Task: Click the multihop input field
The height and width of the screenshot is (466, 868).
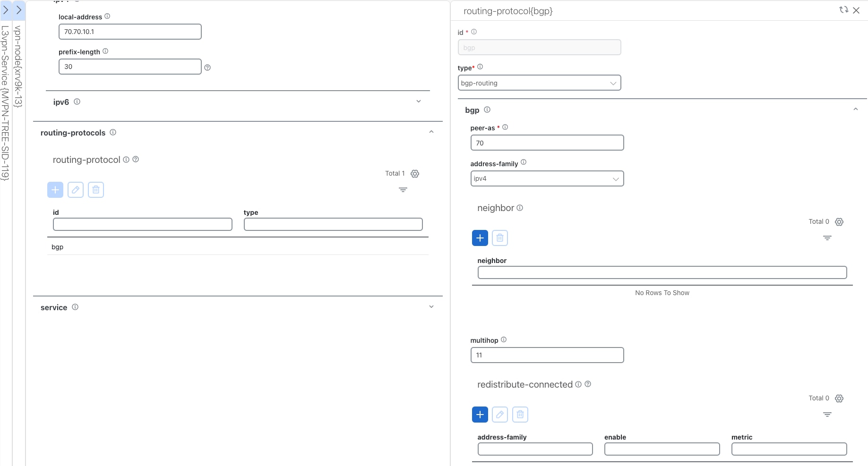Action: 547,355
